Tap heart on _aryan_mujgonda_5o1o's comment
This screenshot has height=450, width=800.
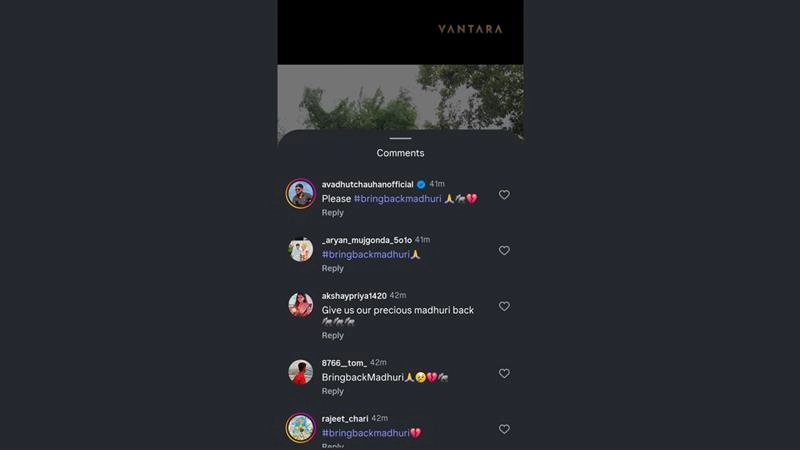(x=504, y=251)
